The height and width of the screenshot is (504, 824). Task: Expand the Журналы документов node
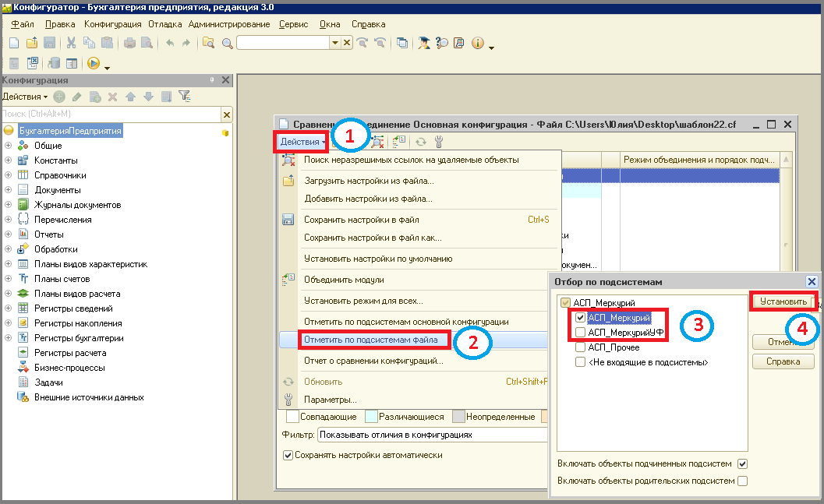point(8,205)
